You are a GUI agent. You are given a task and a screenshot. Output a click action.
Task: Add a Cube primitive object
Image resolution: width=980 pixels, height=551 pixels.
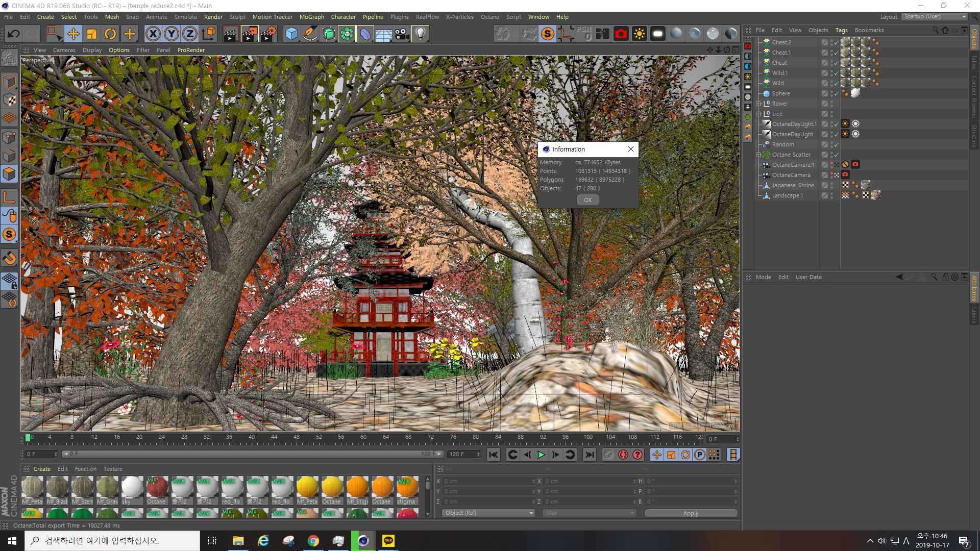pos(291,34)
